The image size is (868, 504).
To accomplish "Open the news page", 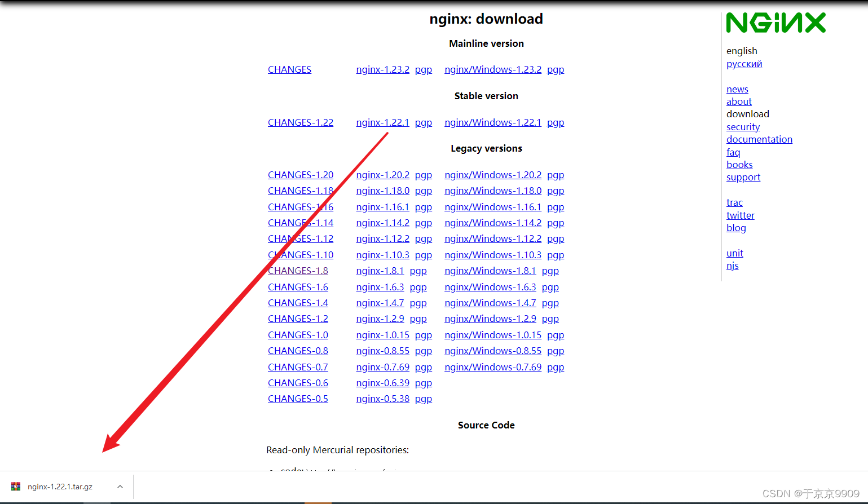I will [x=737, y=89].
